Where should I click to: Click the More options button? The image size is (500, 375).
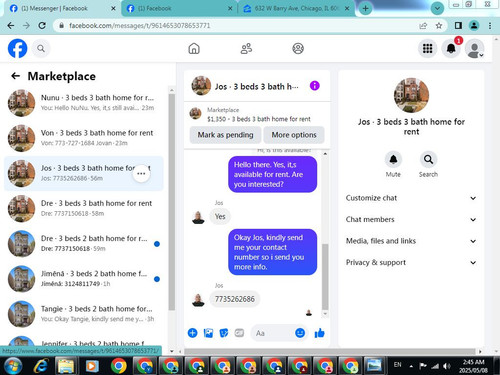click(x=294, y=135)
